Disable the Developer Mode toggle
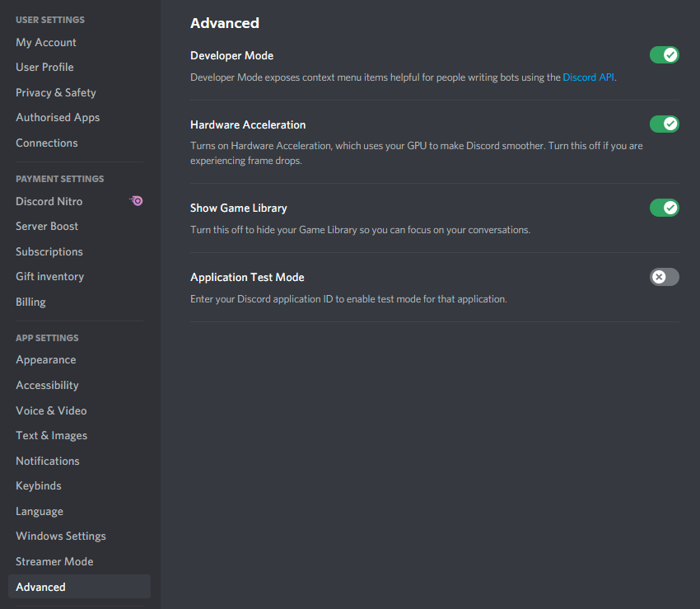 pyautogui.click(x=664, y=55)
